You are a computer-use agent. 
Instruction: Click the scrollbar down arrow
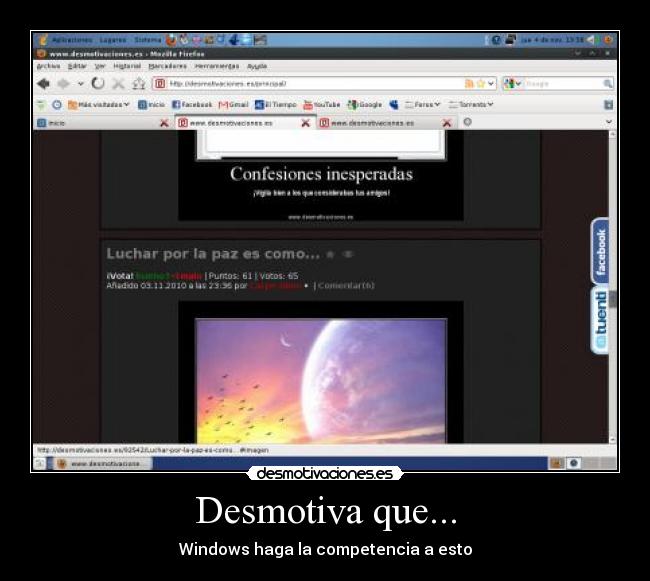point(613,440)
